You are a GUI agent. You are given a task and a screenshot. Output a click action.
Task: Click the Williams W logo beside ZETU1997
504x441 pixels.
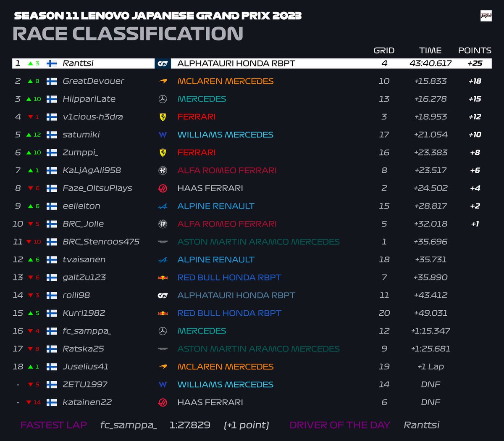coord(163,385)
